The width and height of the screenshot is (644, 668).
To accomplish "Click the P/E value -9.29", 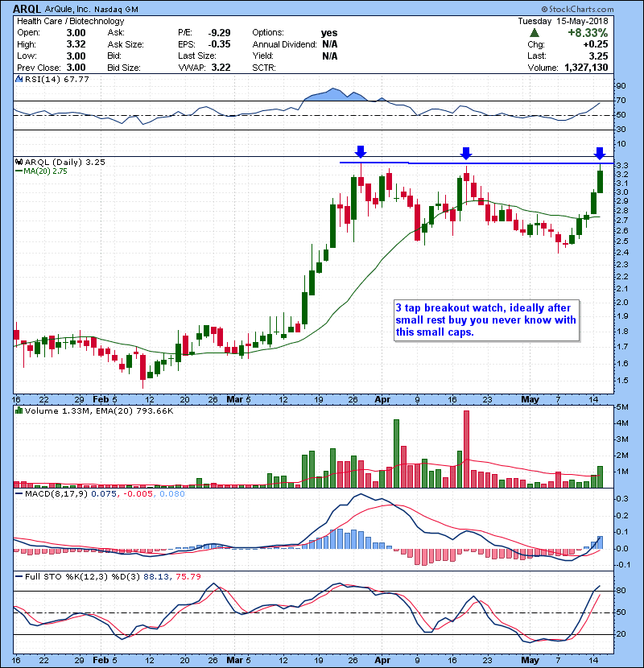I will click(x=219, y=33).
